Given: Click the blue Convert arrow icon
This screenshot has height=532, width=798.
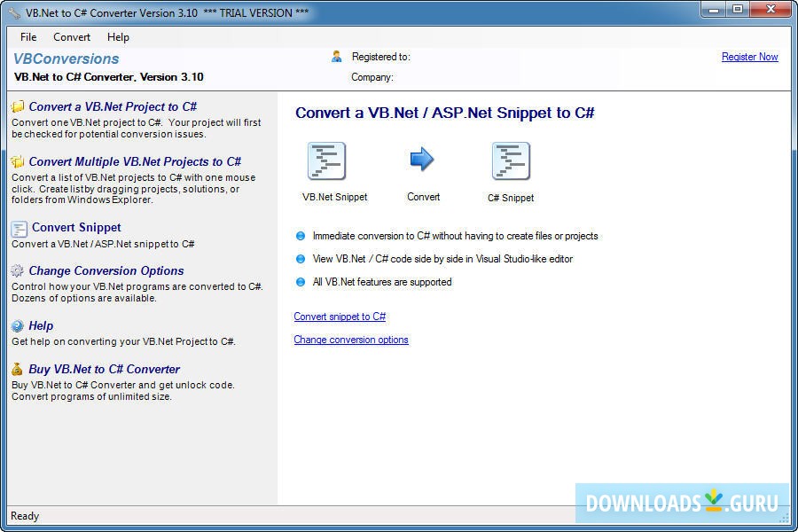Looking at the screenshot, I should (x=422, y=160).
